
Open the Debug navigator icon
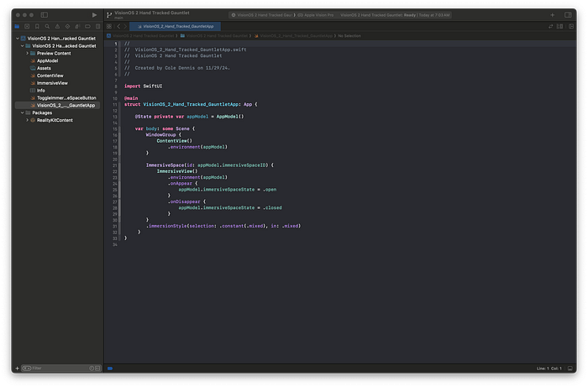(x=77, y=27)
